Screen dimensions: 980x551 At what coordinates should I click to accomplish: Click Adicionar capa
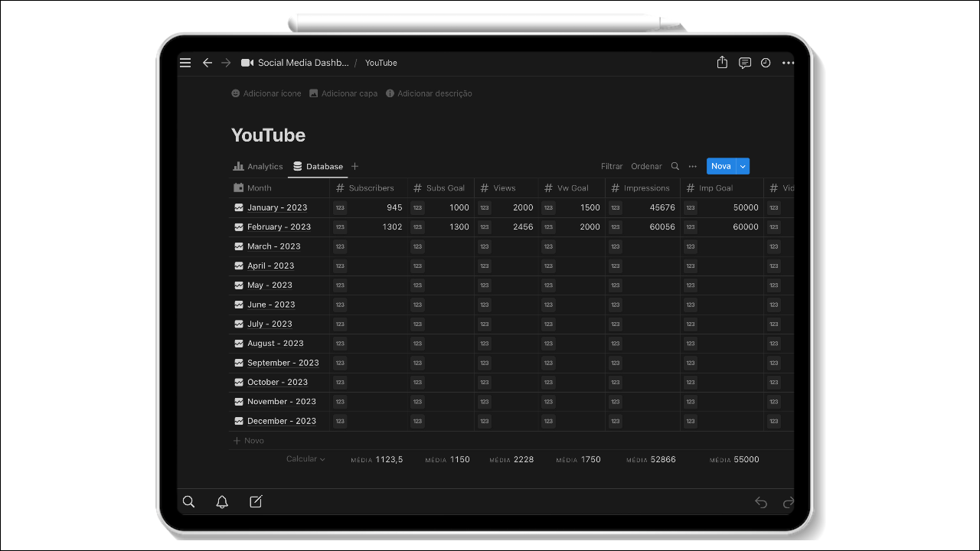[343, 93]
